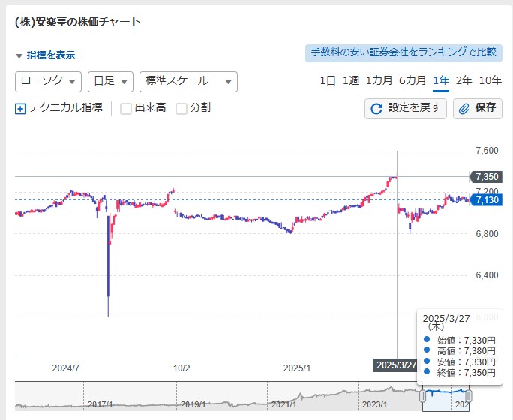Click the 7,130 current price label
The height and width of the screenshot is (420, 513).
coord(486,199)
